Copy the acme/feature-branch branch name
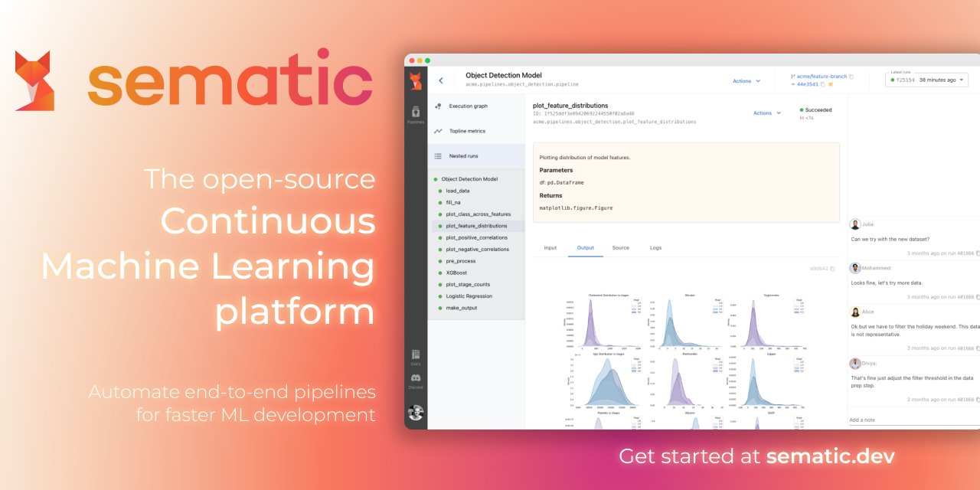The height and width of the screenshot is (490, 980). coord(851,77)
